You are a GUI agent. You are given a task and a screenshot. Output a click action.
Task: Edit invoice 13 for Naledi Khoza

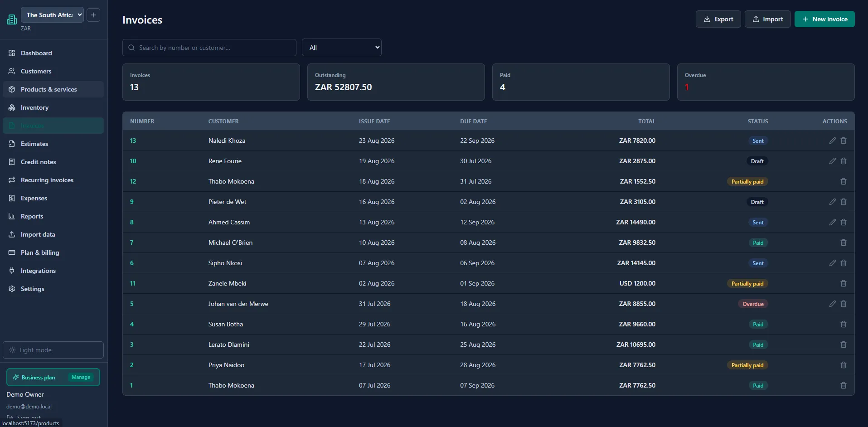tap(832, 141)
